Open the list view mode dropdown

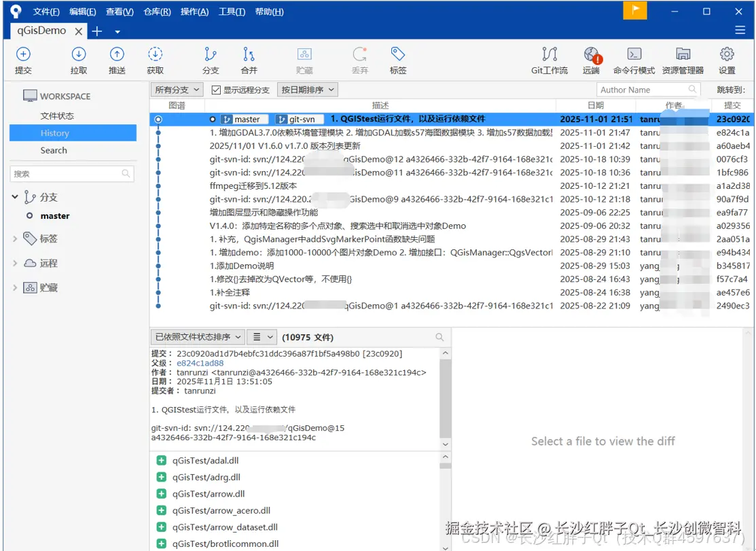click(x=262, y=337)
